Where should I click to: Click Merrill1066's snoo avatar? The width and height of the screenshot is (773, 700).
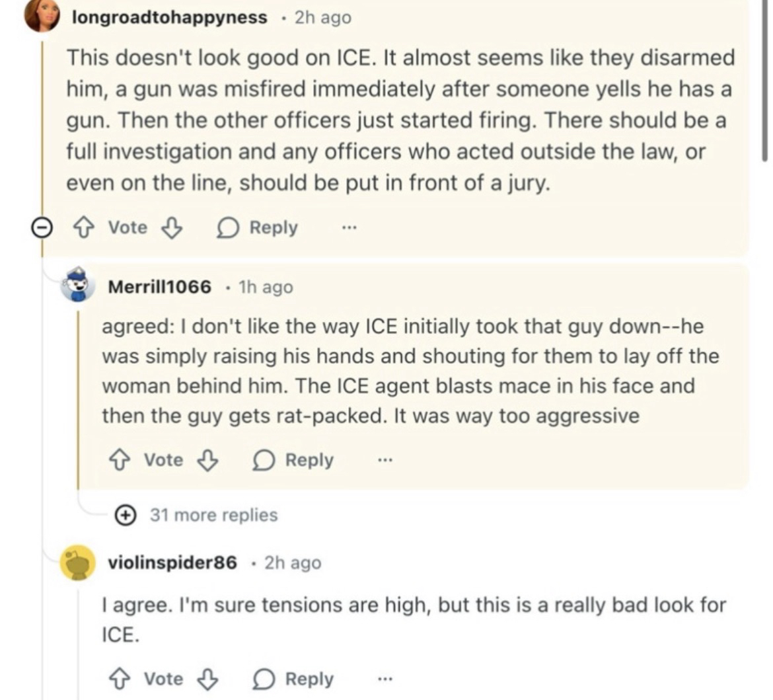tap(78, 285)
